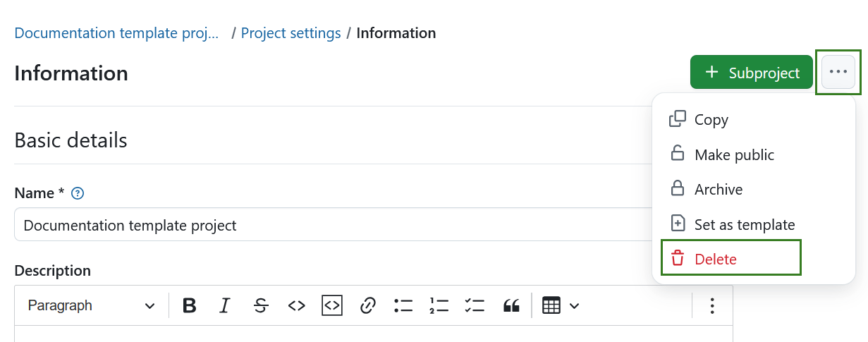Click the red Delete menu item

[x=715, y=259]
